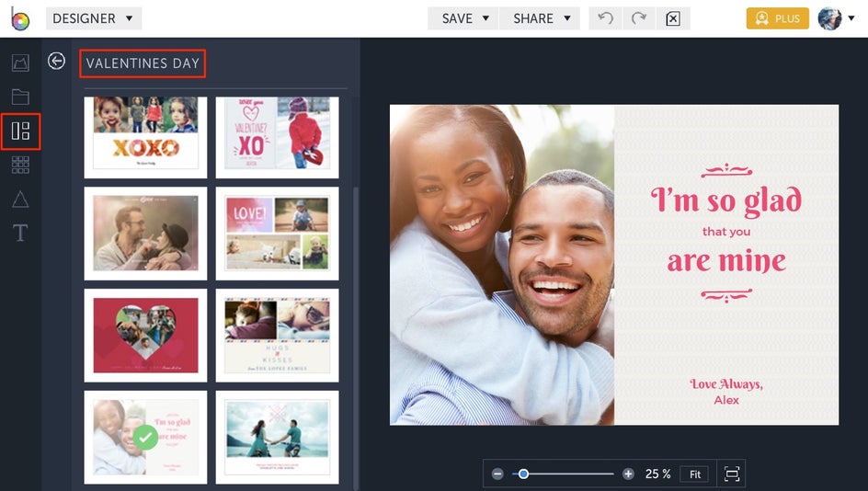Open the triangle graphics sidebar icon
The image size is (868, 491).
(x=20, y=199)
